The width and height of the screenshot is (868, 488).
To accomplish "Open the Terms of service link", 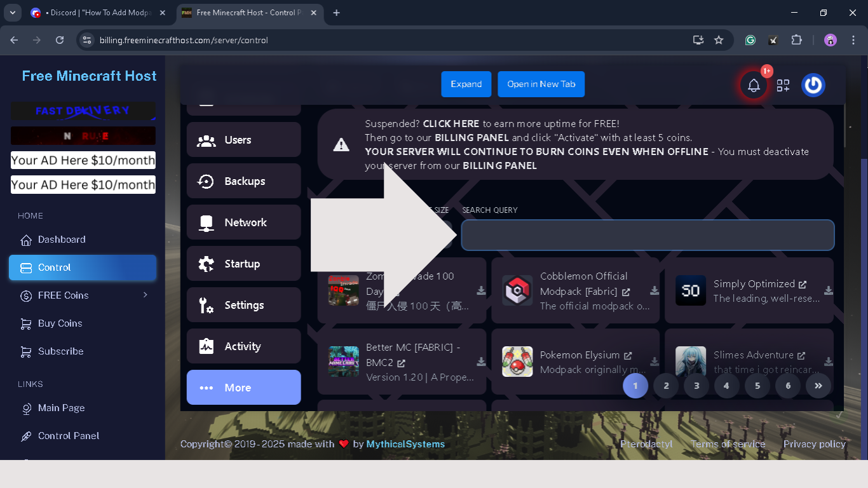I will 728,444.
